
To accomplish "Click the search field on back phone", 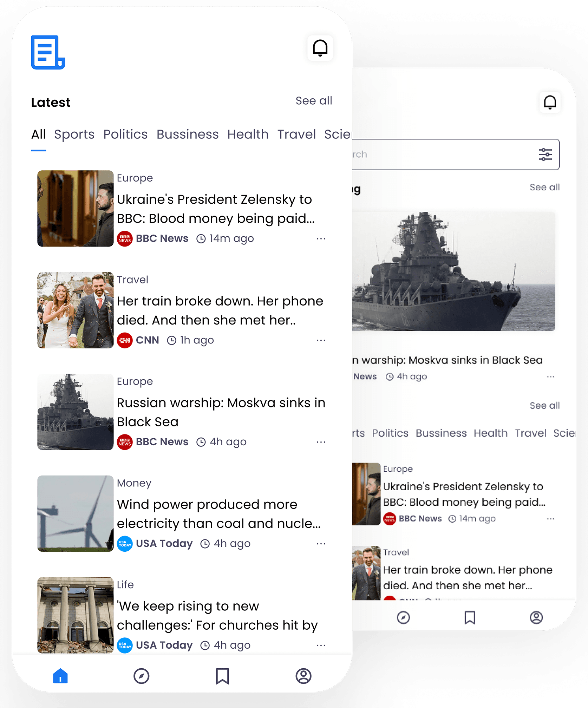I will (x=455, y=155).
